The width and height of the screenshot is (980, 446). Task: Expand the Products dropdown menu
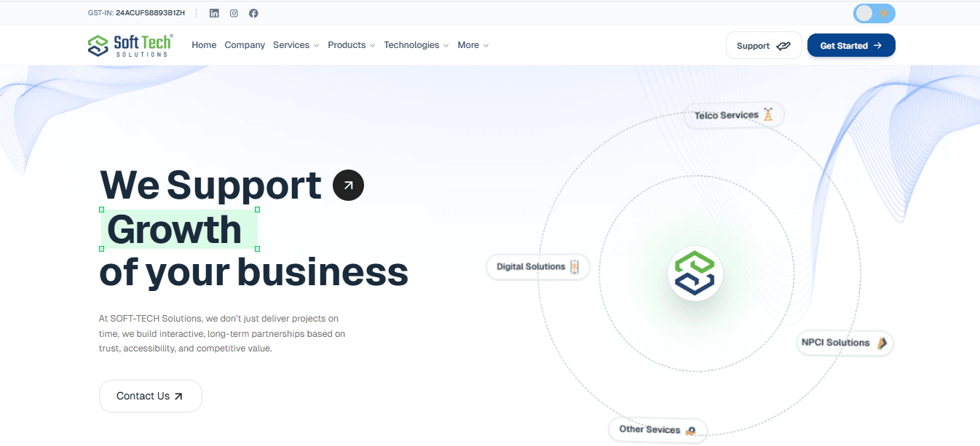(351, 45)
